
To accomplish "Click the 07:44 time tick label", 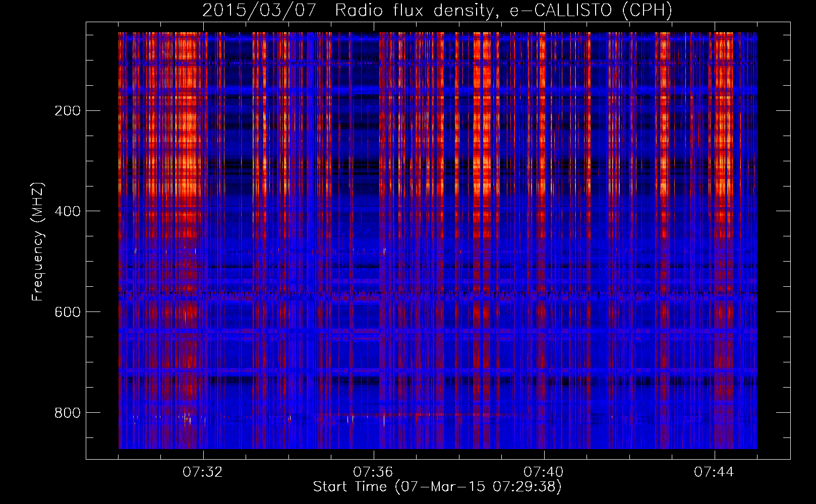I will click(x=714, y=472).
